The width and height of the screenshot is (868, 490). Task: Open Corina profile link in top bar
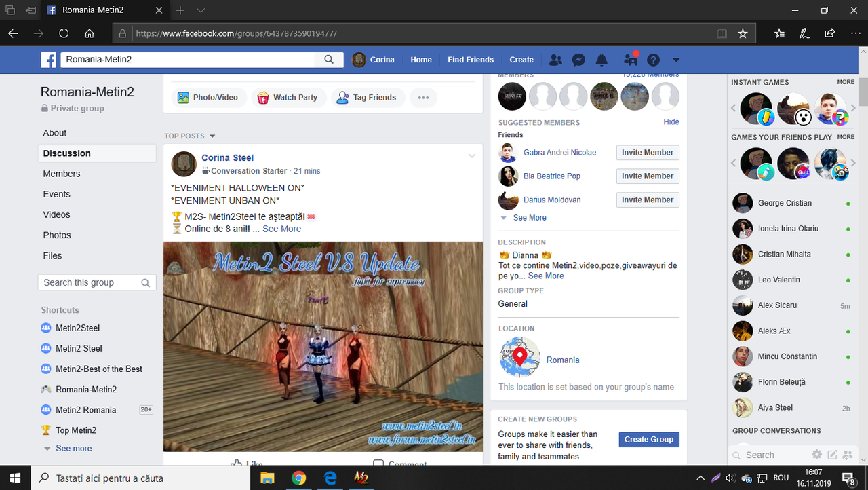click(x=374, y=60)
